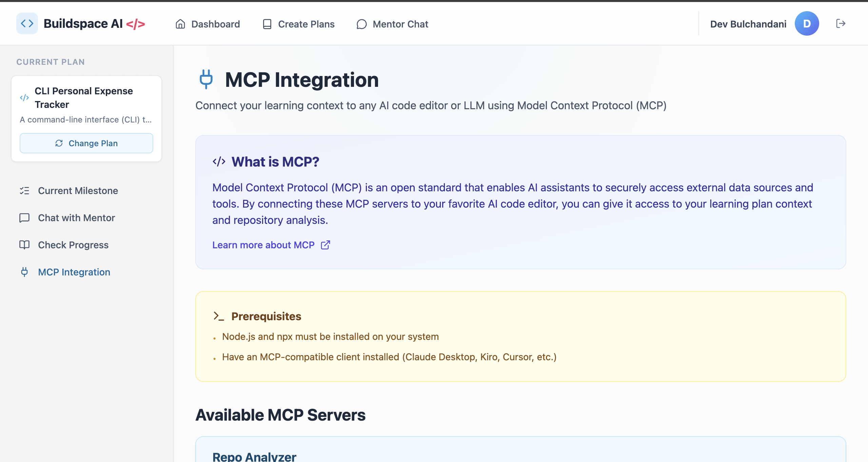Click the Mentor Chat speech bubble icon
868x462 pixels.
tap(361, 24)
